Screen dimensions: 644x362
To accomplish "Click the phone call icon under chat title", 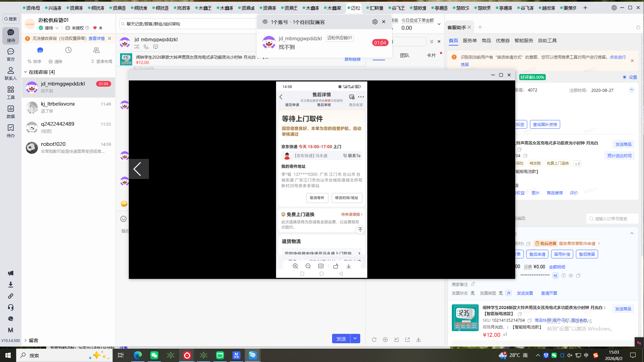I will [x=146, y=47].
